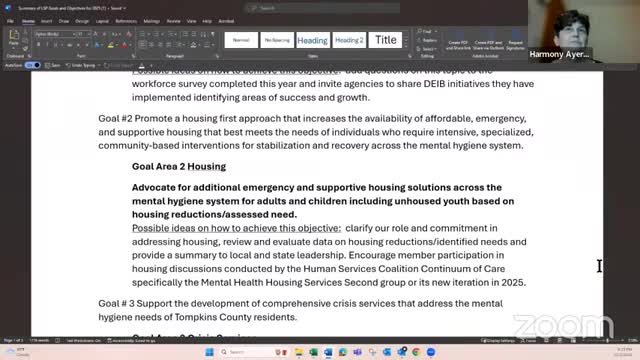Open the Mailings ribbon tab
The height and width of the screenshot is (360, 640).
151,21
